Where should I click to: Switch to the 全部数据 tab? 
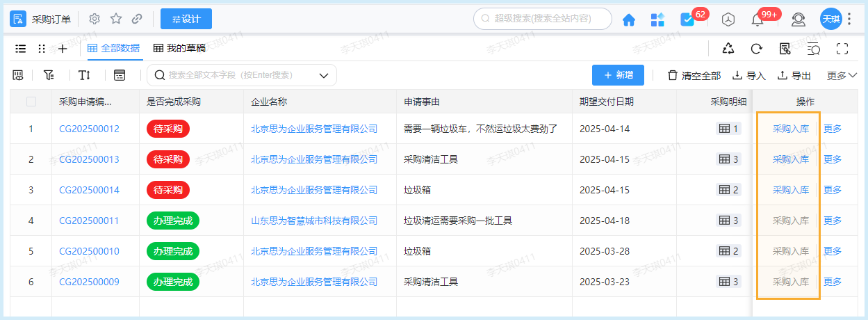point(113,48)
